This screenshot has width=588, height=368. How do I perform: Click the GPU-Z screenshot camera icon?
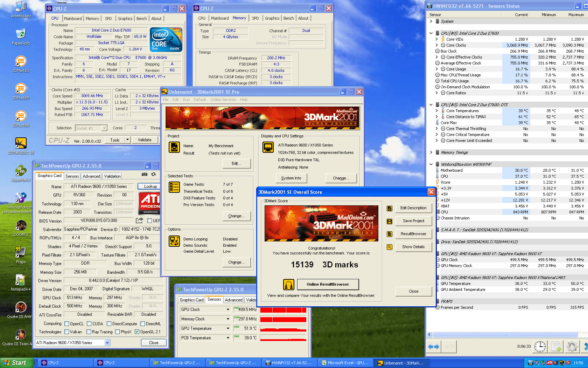pyautogui.click(x=145, y=174)
